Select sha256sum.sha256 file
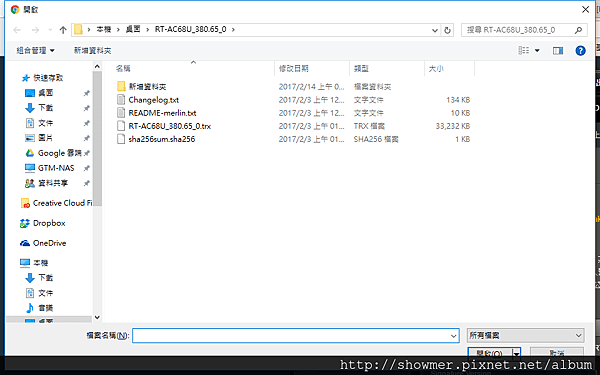Screen dimensions: 600x375 click(x=161, y=139)
